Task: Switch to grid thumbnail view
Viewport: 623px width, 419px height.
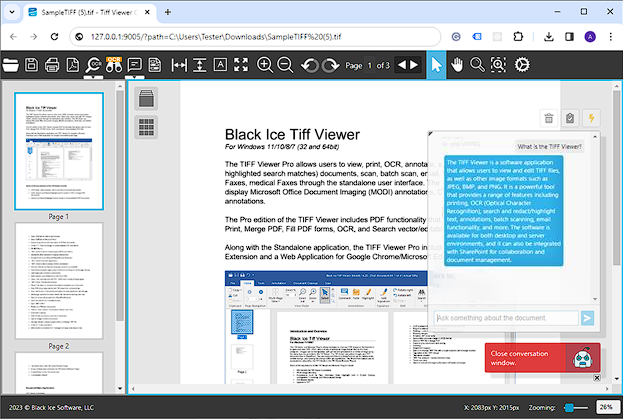Action: (146, 127)
